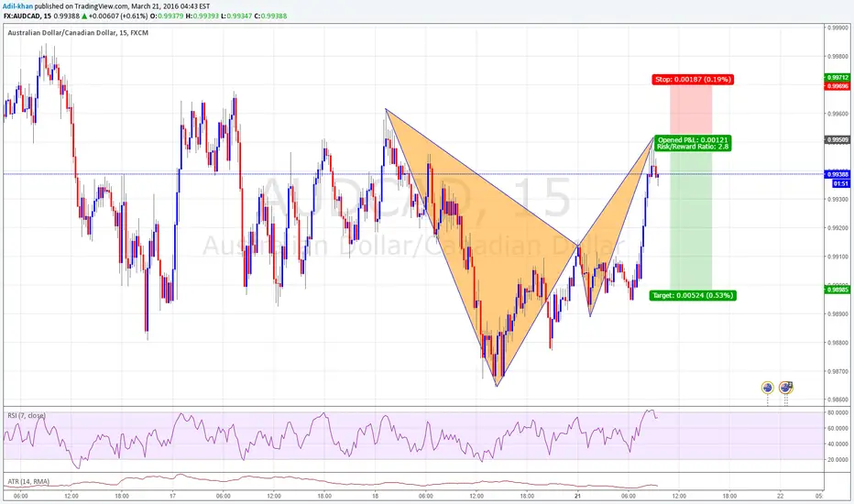854x504 pixels.
Task: Click the ATR (14, RMA) indicator title
Action: point(28,482)
